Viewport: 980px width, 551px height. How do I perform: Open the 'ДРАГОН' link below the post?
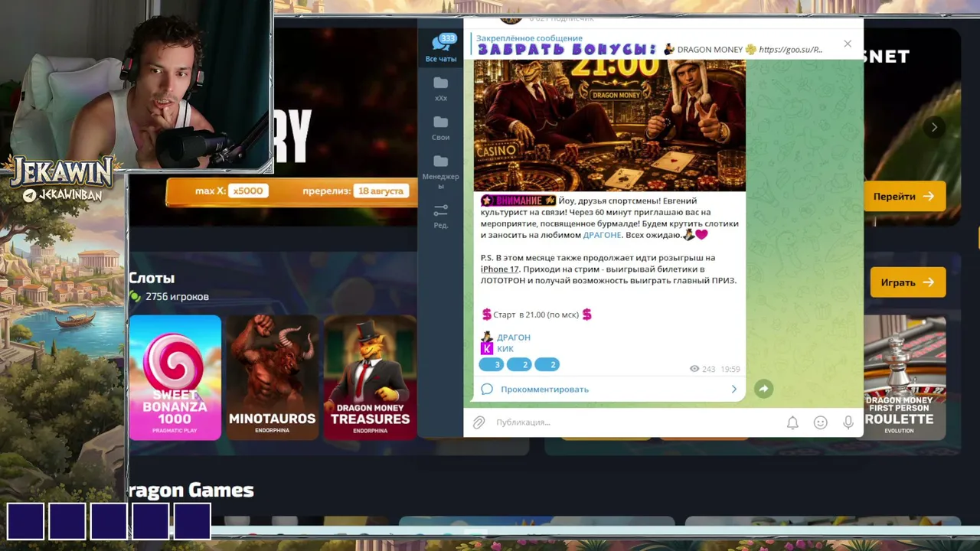[513, 337]
